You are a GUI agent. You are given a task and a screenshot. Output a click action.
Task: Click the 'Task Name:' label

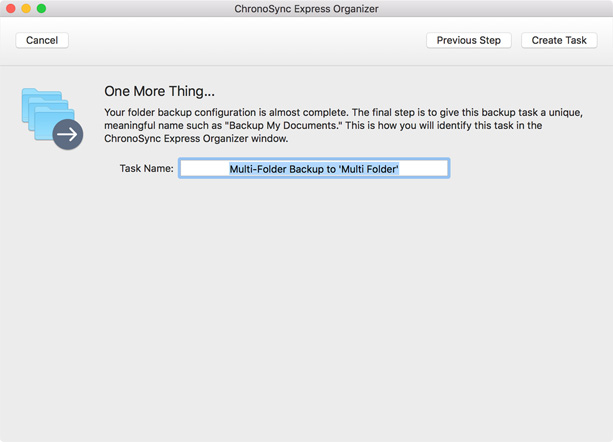(147, 168)
